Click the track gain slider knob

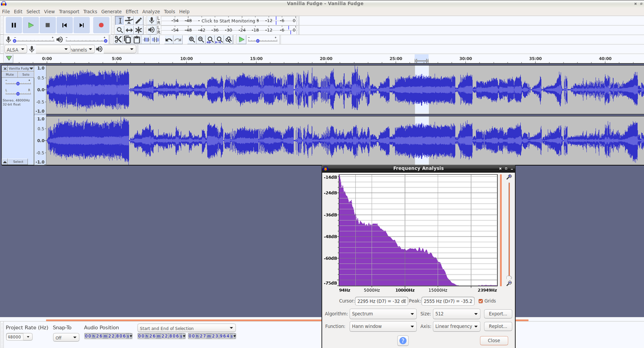pos(18,83)
